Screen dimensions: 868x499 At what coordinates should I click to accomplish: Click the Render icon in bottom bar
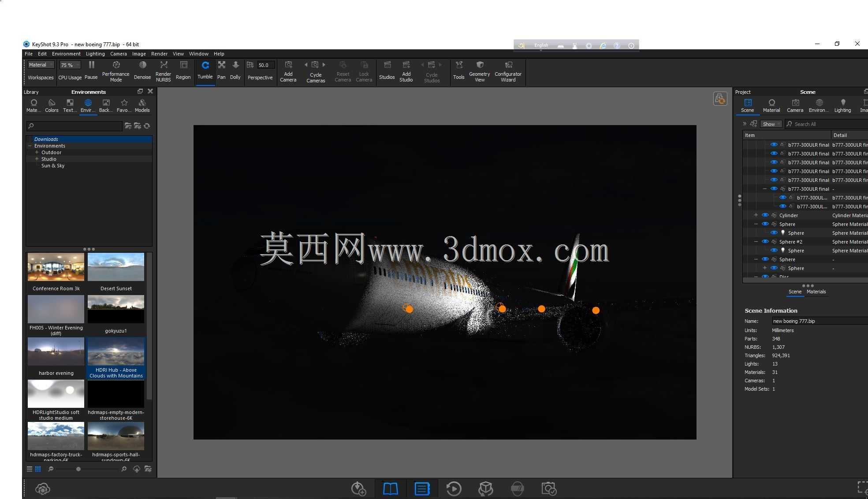549,488
